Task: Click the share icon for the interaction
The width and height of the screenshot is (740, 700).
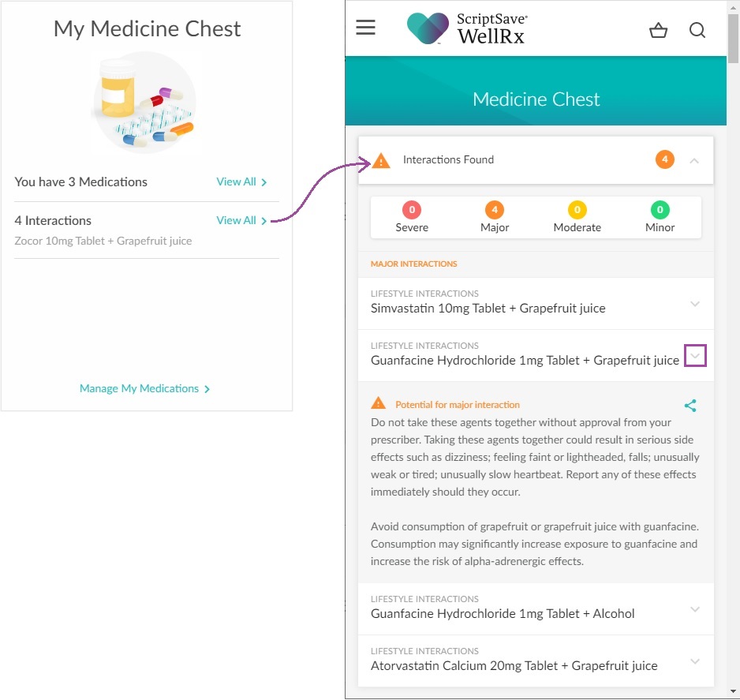Action: tap(690, 406)
